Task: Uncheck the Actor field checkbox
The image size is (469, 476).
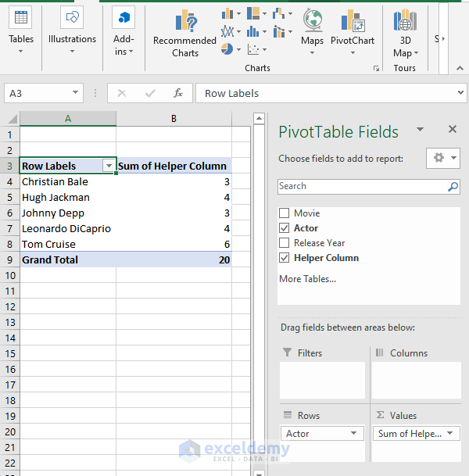Action: [x=284, y=228]
